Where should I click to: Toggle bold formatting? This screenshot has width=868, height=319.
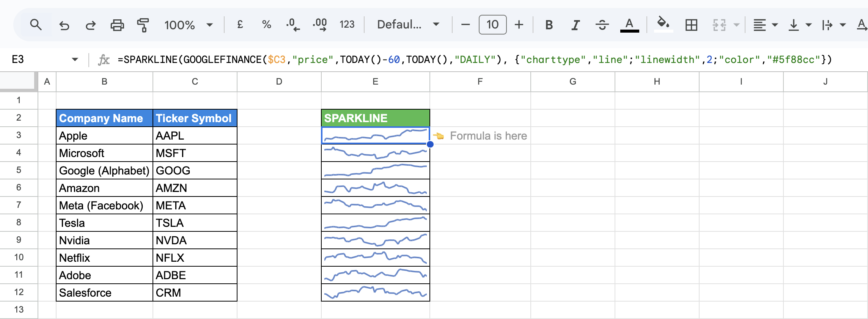click(x=549, y=25)
